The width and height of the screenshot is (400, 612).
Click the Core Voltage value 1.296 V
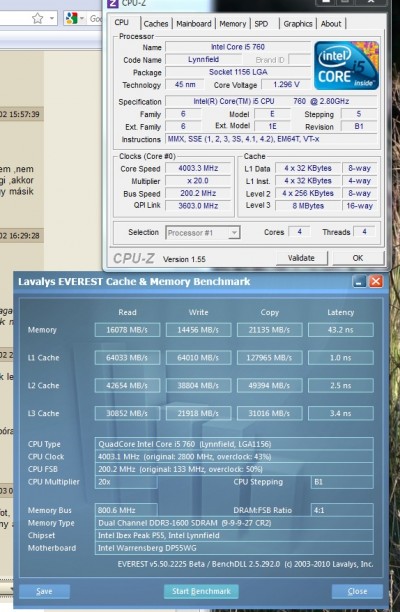pos(286,84)
